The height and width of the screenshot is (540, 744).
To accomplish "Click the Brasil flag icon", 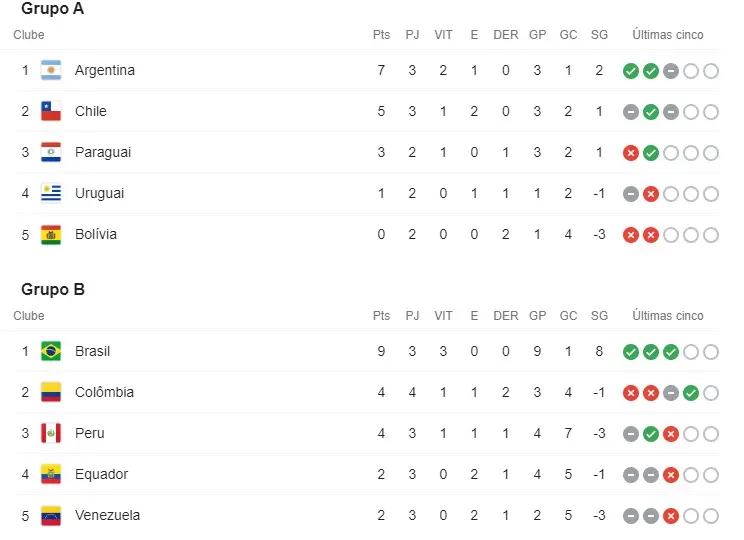I will tap(51, 352).
